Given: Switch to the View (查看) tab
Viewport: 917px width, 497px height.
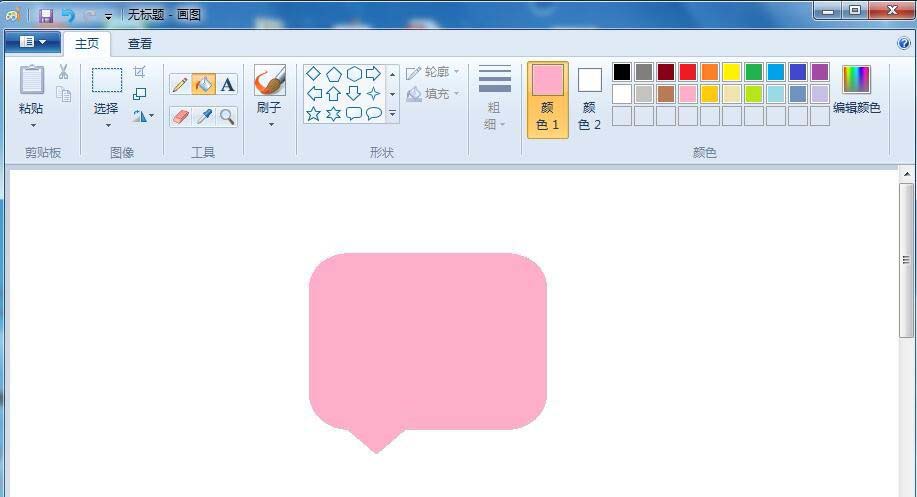Looking at the screenshot, I should point(140,44).
